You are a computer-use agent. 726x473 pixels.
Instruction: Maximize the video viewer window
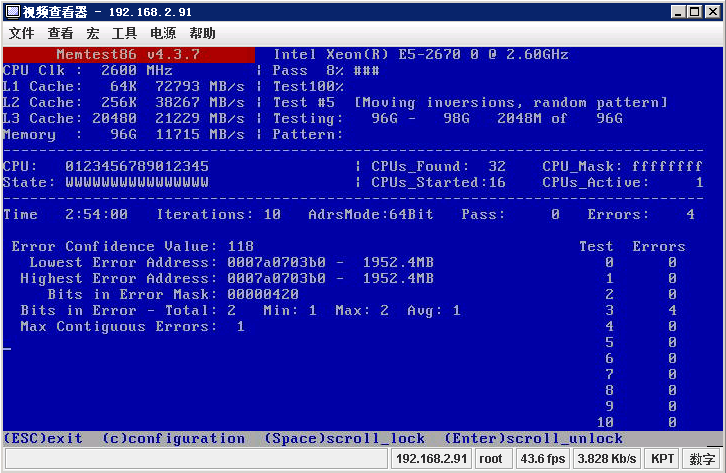click(x=695, y=12)
